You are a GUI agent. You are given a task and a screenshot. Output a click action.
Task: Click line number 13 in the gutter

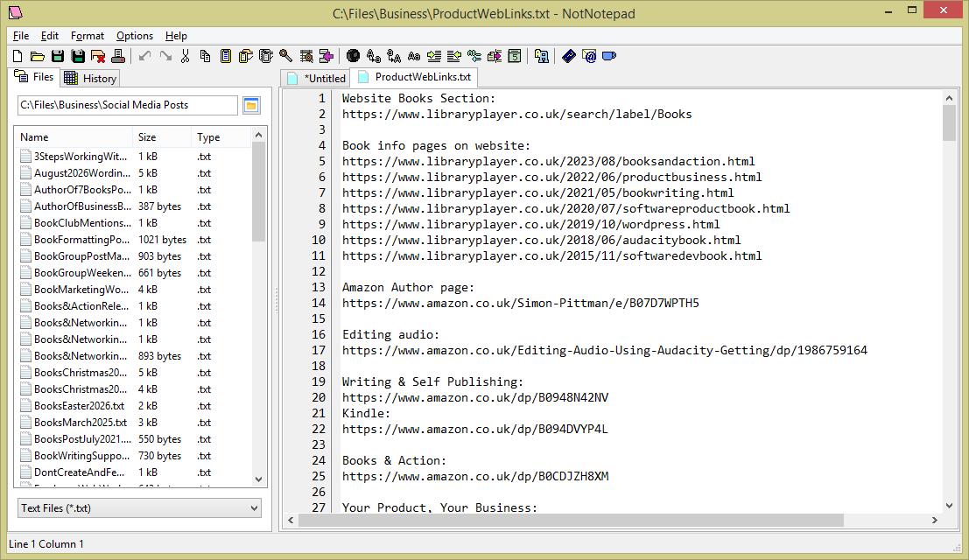pyautogui.click(x=319, y=287)
